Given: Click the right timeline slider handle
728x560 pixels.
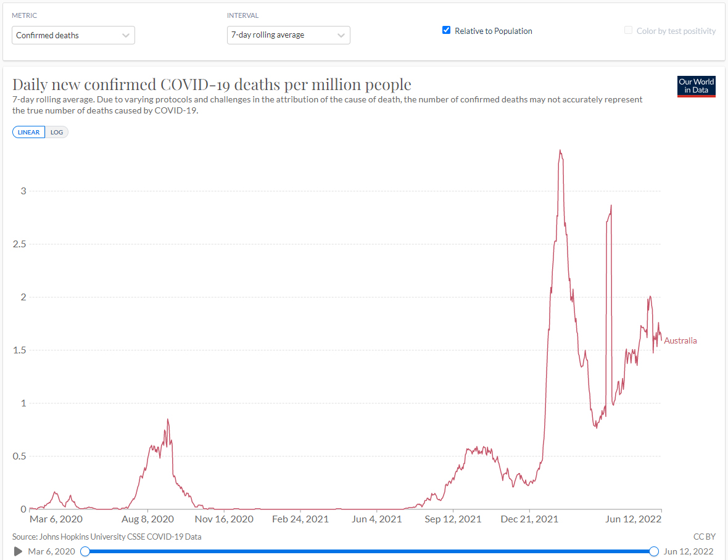Looking at the screenshot, I should (x=654, y=551).
